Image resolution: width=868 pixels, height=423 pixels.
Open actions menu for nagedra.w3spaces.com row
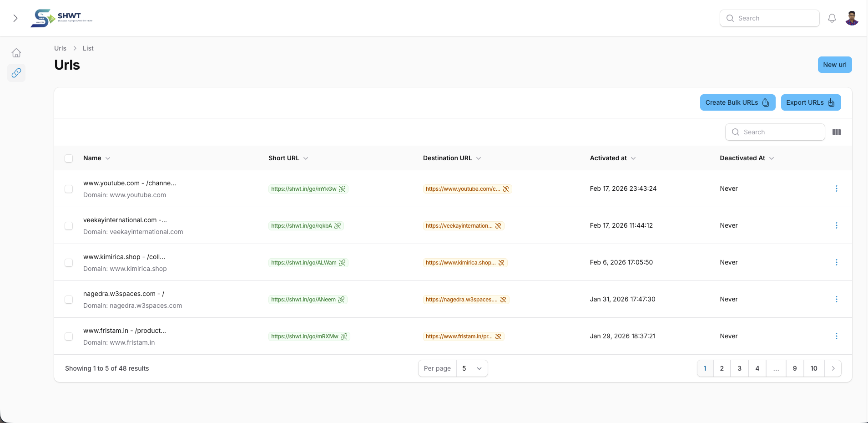(x=836, y=299)
